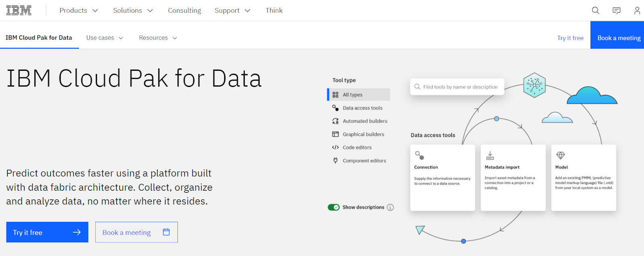Open Support in top navigation

pos(227,10)
